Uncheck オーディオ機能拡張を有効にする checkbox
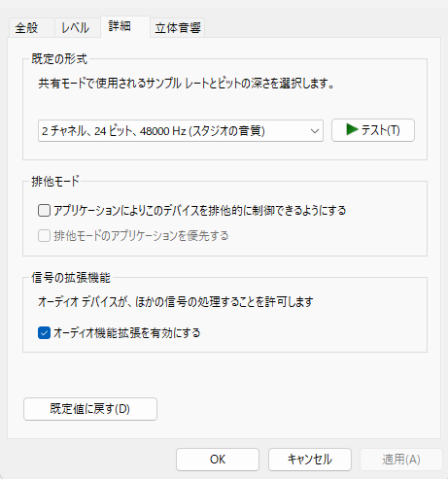Image resolution: width=448 pixels, height=479 pixels. point(44,333)
